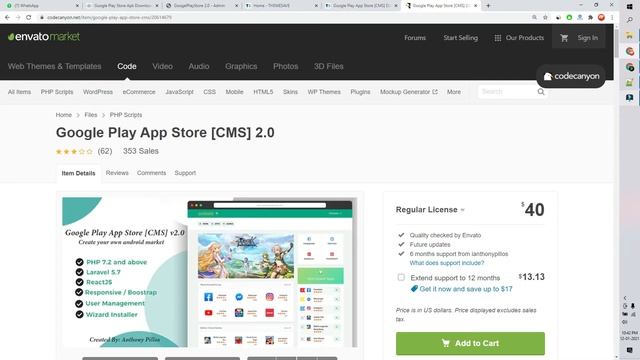This screenshot has width=640, height=360.
Task: Click the browser address bar URL
Action: pos(109,18)
